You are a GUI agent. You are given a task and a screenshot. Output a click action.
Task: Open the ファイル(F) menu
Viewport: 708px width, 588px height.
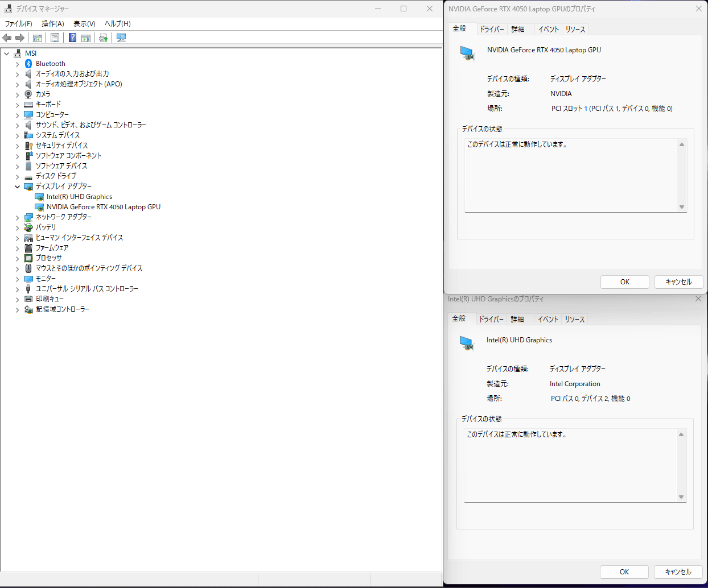point(19,24)
